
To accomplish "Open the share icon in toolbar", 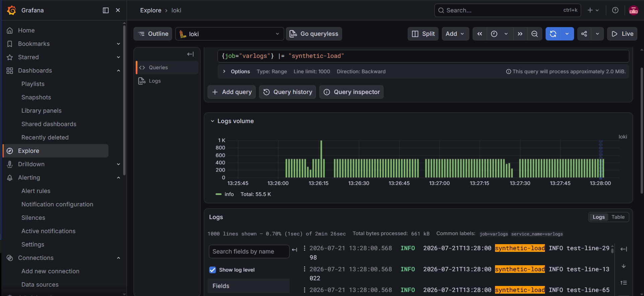I will point(584,34).
